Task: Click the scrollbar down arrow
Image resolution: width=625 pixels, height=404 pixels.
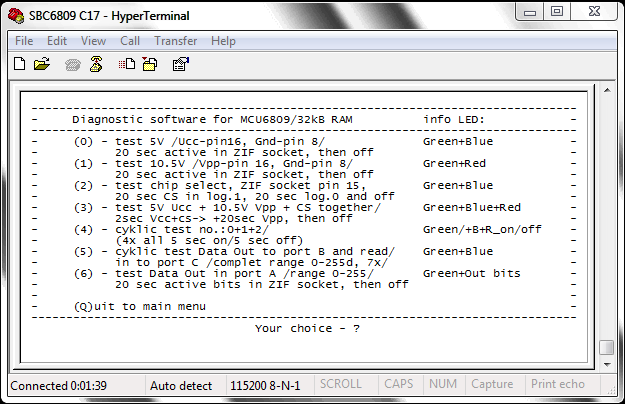Action: pyautogui.click(x=607, y=365)
